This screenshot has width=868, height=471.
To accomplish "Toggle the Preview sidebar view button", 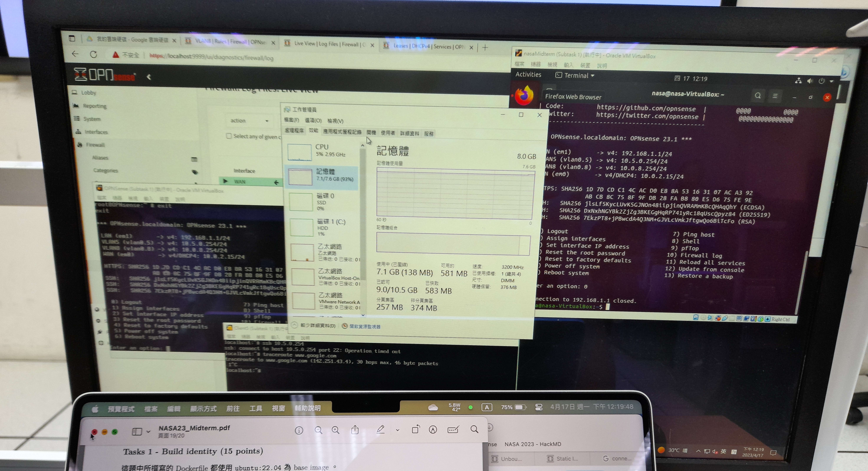I will tap(137, 432).
